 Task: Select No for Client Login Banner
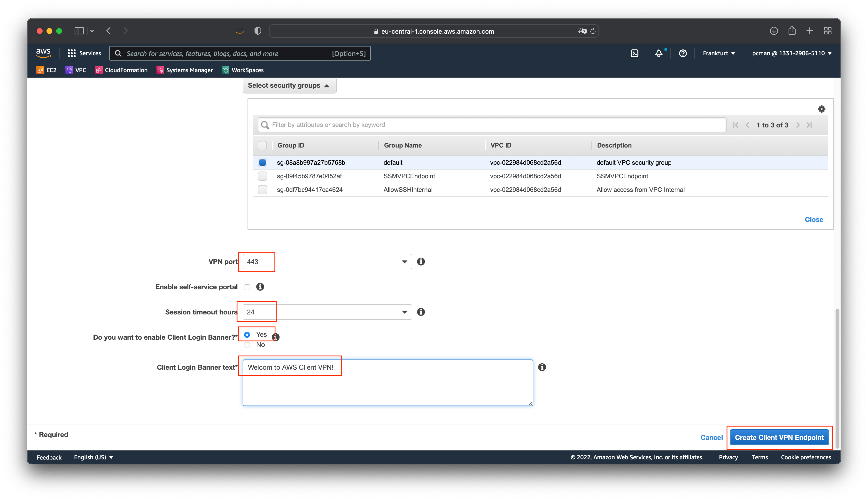pos(247,345)
